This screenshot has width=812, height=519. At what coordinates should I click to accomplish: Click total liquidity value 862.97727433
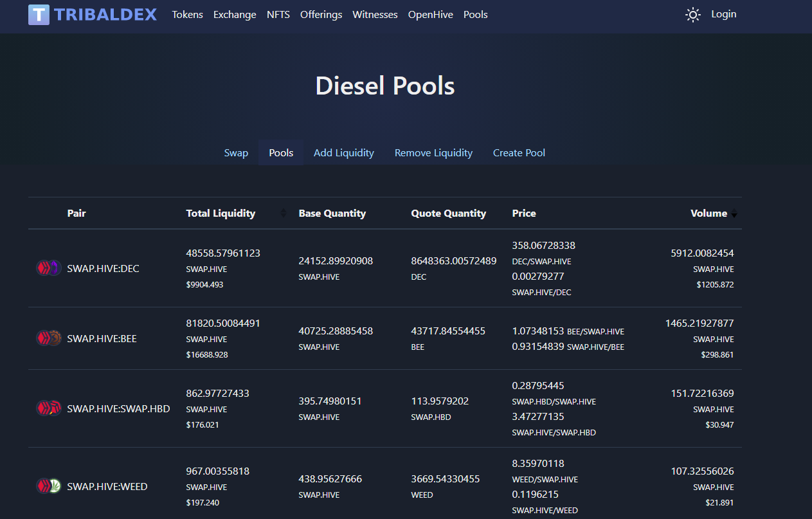coord(217,394)
